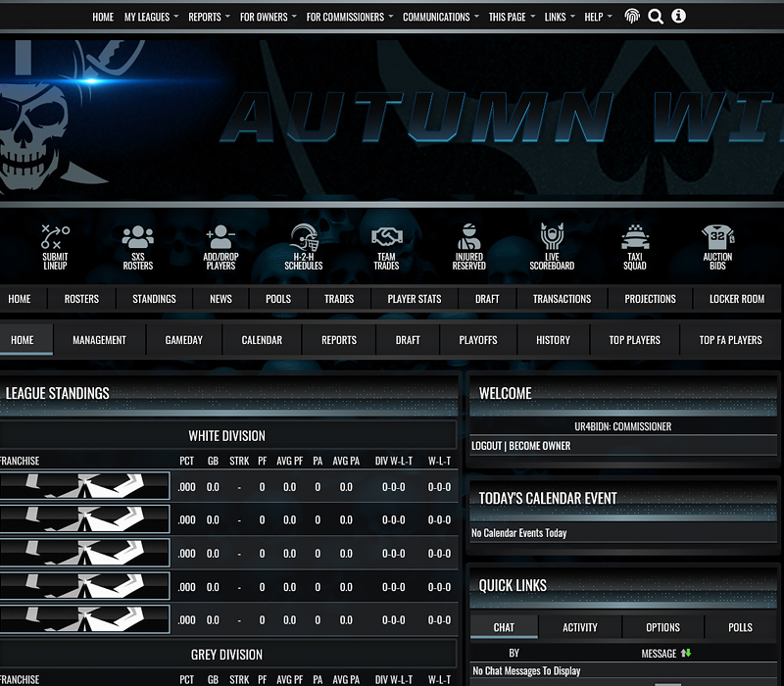This screenshot has height=686, width=784.
Task: Switch to the Playoffs tab
Action: [478, 339]
